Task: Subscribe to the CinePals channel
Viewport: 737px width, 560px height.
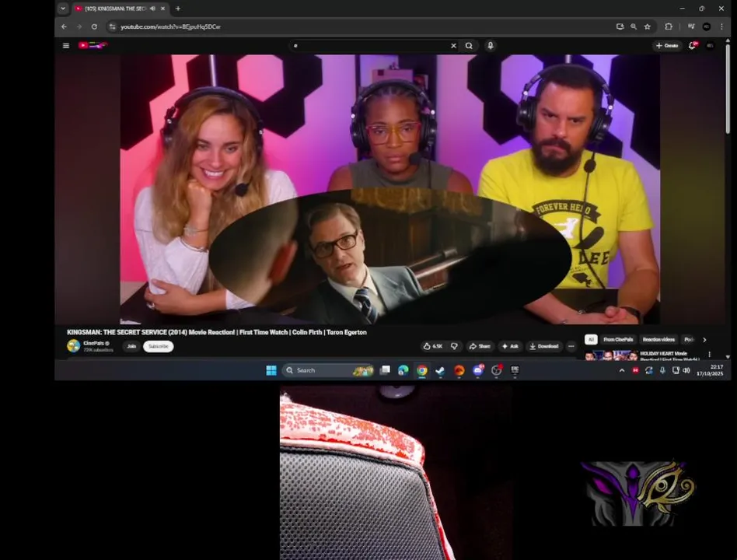Action: click(159, 346)
